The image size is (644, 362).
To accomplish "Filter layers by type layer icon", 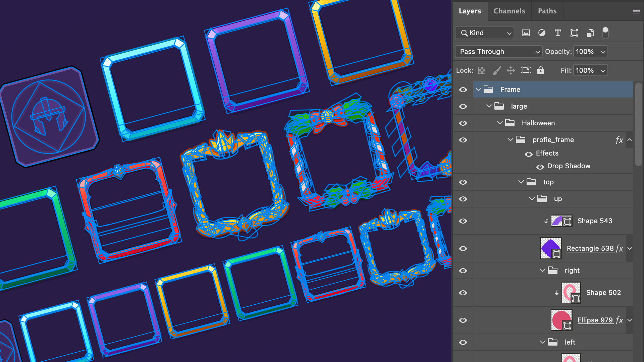I will pyautogui.click(x=558, y=33).
